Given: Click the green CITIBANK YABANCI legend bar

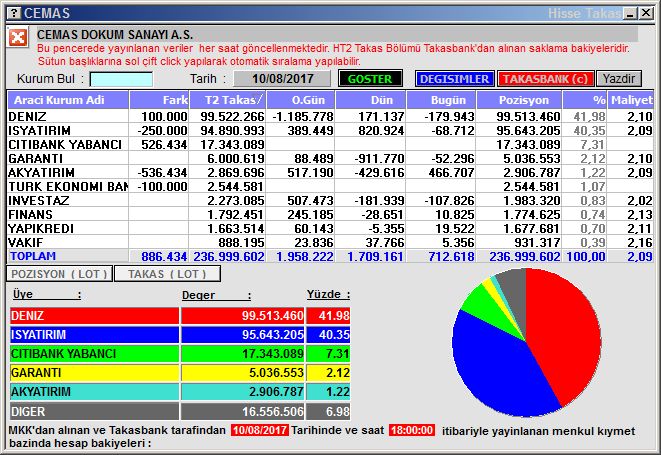Looking at the screenshot, I should [x=94, y=353].
